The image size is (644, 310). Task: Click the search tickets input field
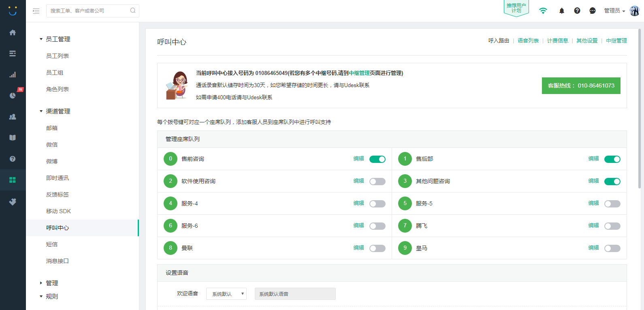point(89,11)
